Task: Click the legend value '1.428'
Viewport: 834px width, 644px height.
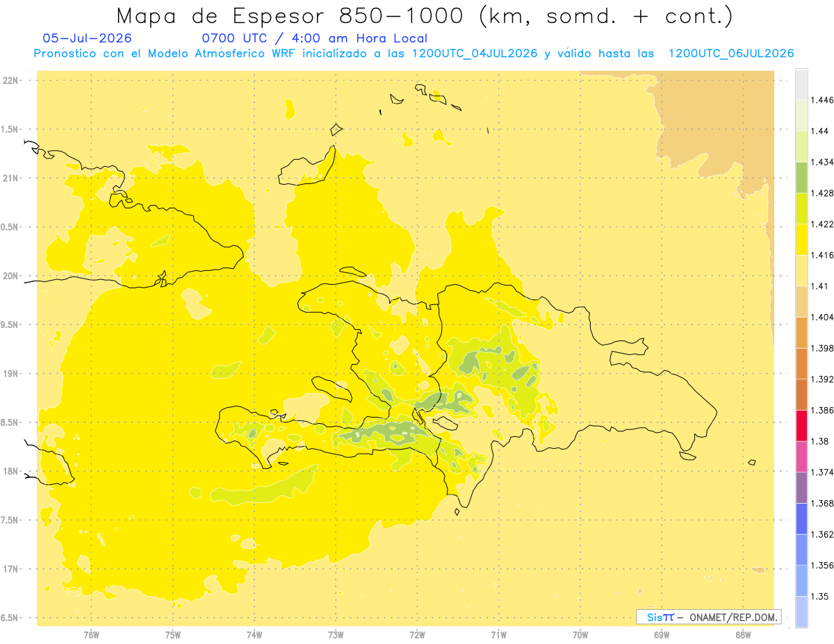Action: pos(821,193)
